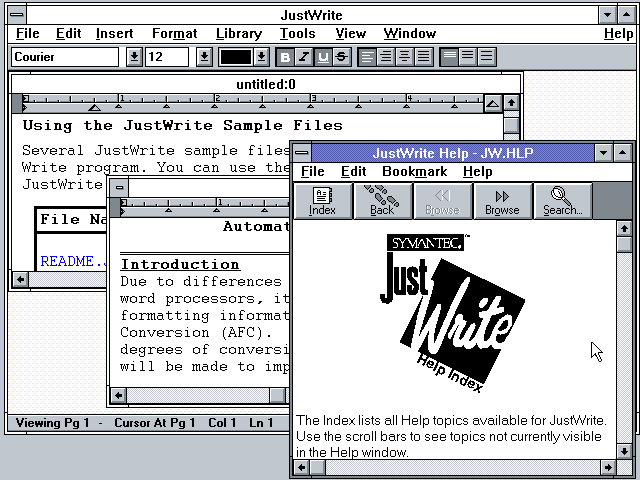Image resolution: width=640 pixels, height=480 pixels.
Task: Click the README link in sample files table
Action: point(73,261)
